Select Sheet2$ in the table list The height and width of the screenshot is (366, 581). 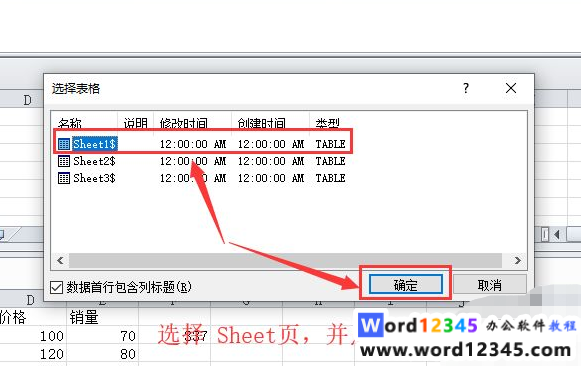tap(94, 161)
